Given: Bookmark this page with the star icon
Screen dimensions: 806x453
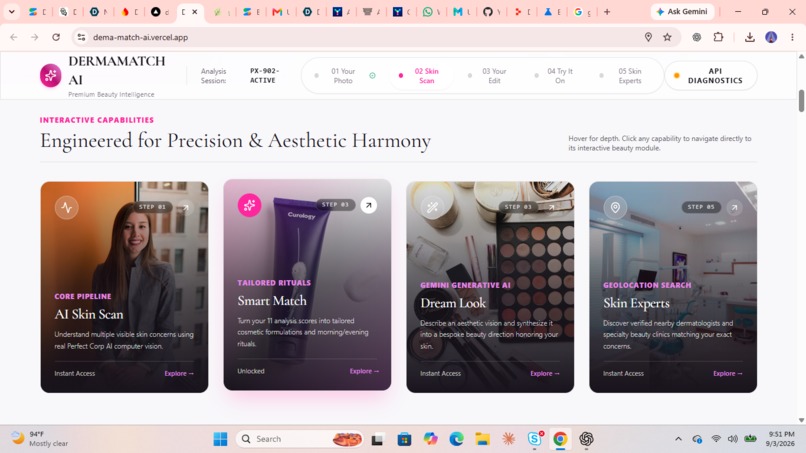Looking at the screenshot, I should (667, 37).
